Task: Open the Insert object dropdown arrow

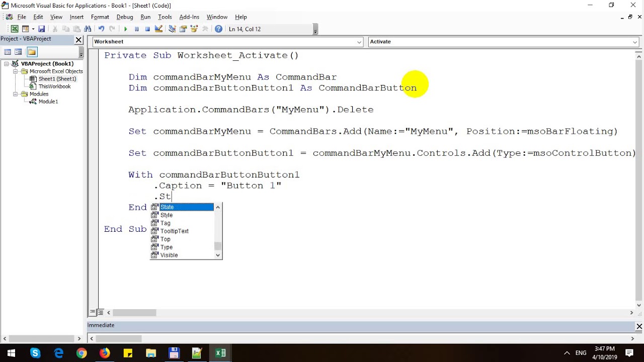Action: 33,29
